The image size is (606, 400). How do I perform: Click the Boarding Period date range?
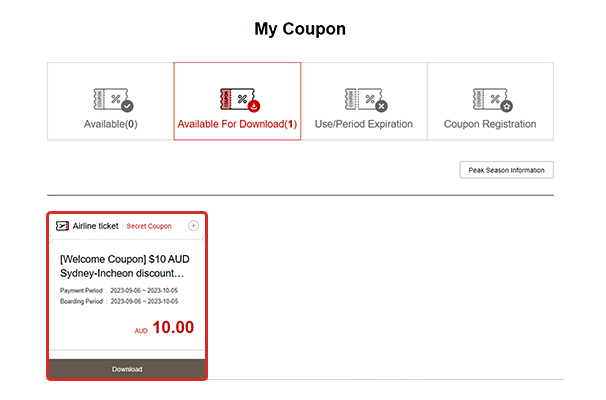point(144,301)
